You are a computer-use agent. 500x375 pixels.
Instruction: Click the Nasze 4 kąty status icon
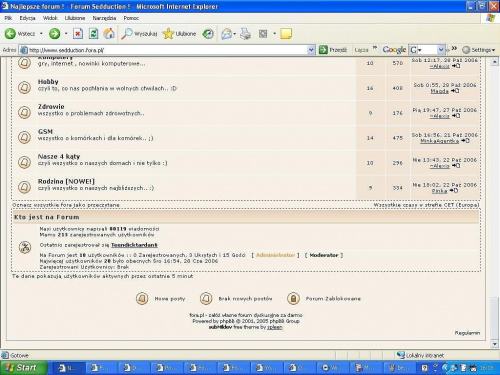coord(24,162)
